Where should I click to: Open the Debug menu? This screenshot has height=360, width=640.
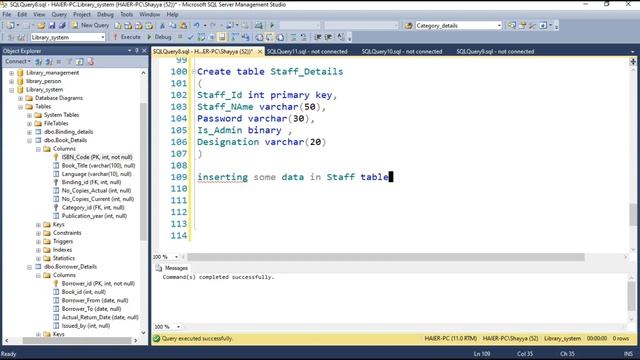pos(105,14)
